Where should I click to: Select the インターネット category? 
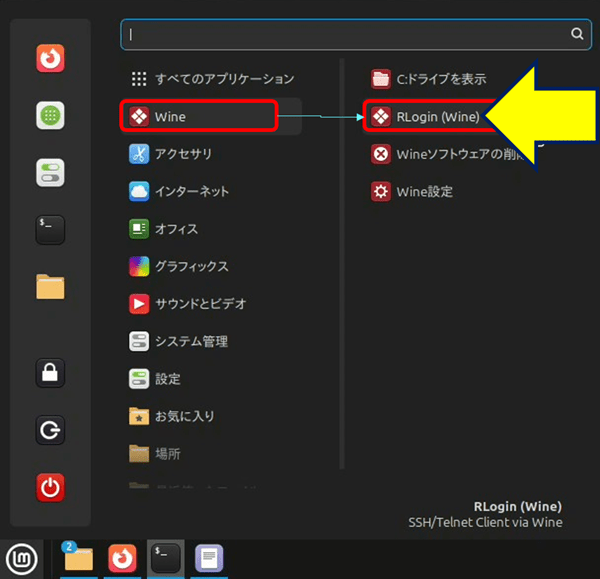tap(212, 191)
